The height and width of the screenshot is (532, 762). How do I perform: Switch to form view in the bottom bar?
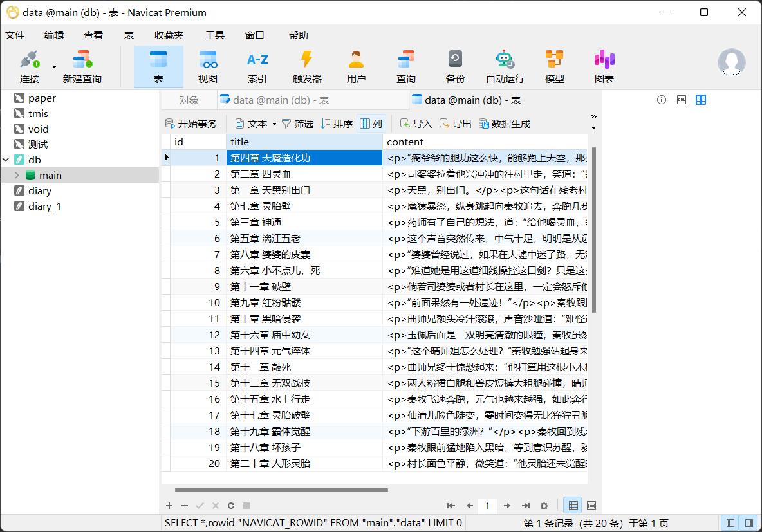pos(591,506)
